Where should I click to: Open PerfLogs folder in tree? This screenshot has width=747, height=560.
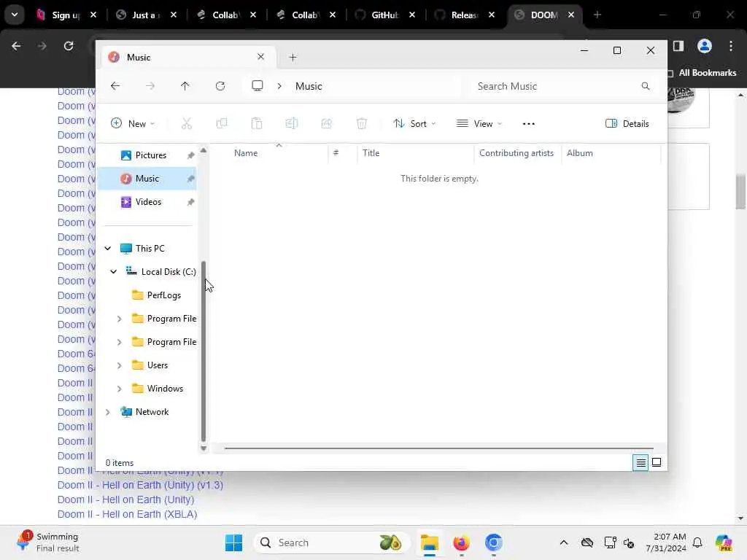164,295
